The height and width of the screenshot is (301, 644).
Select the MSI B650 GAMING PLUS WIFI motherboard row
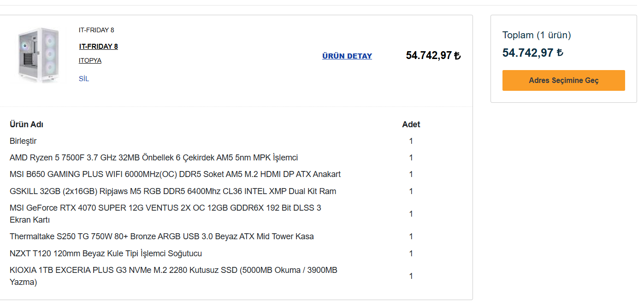pyautogui.click(x=175, y=174)
